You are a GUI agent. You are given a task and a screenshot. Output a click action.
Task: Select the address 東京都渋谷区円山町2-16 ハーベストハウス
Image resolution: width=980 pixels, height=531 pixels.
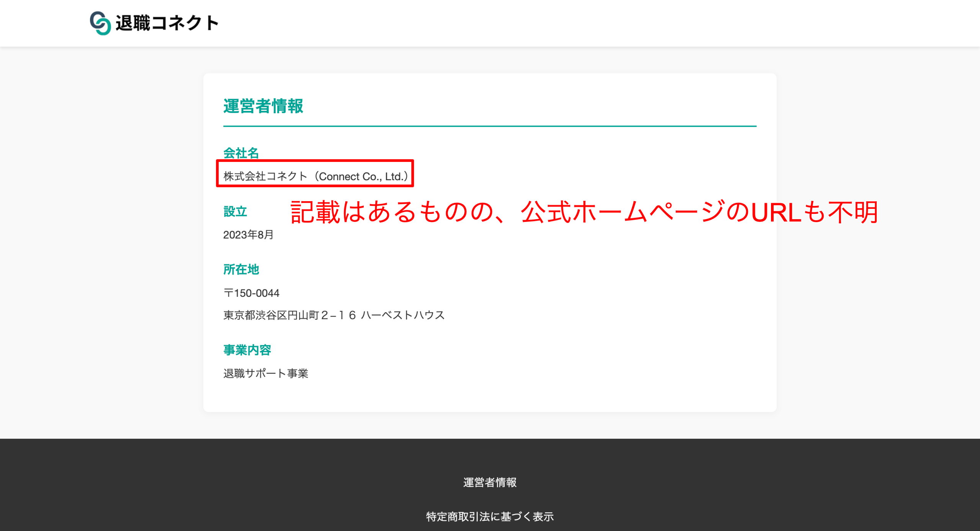pos(334,315)
